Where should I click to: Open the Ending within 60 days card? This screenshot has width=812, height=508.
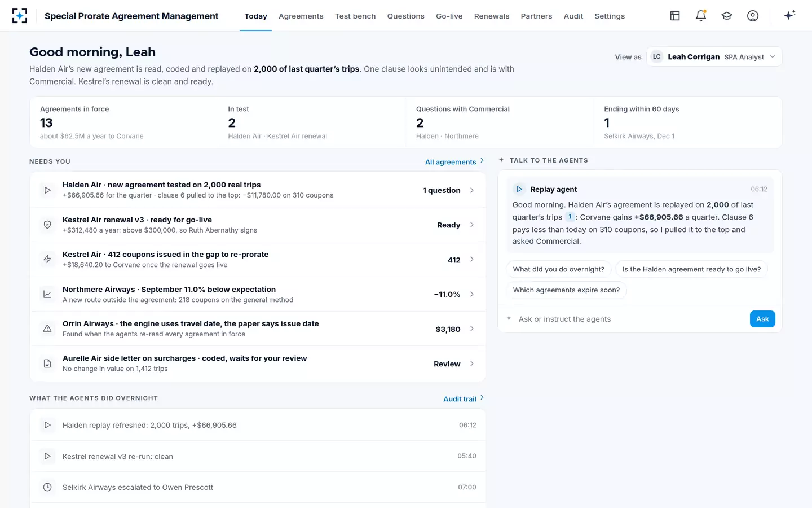688,122
